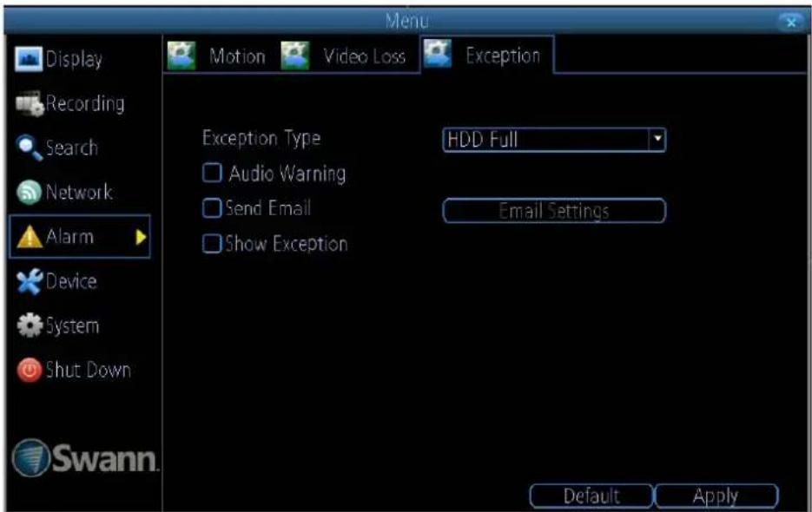Screen dimensions: 812x512
Task: Click the Search magnifying glass icon
Action: pos(29,148)
